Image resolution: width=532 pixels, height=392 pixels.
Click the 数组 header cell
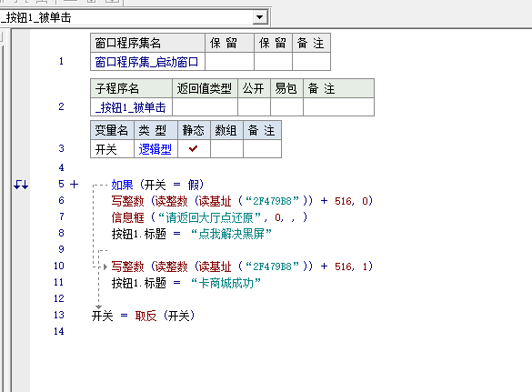coord(226,130)
